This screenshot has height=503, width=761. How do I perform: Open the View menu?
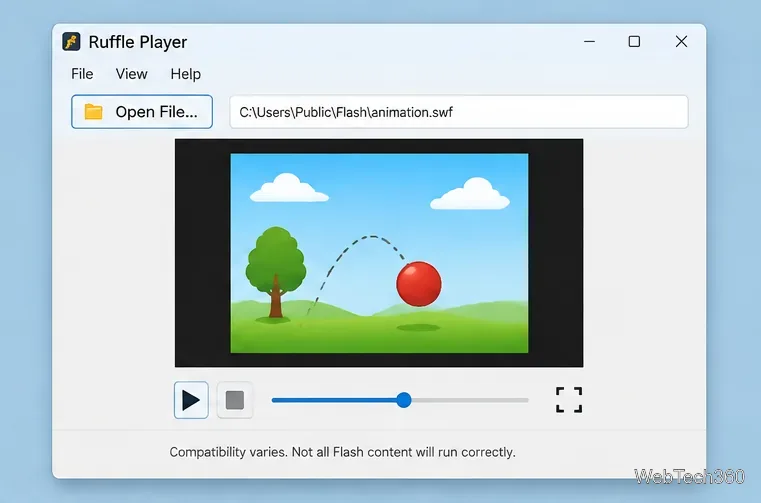[x=132, y=74]
